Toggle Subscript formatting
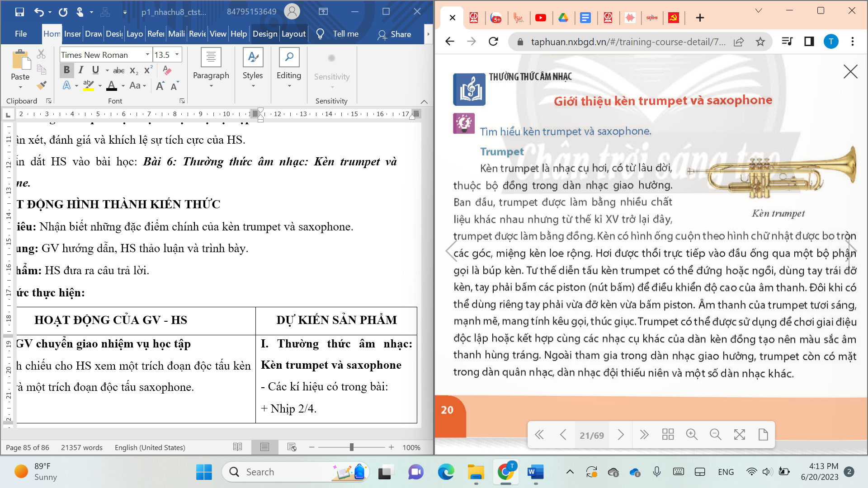Screen dimensions: 868x488 click(134, 70)
